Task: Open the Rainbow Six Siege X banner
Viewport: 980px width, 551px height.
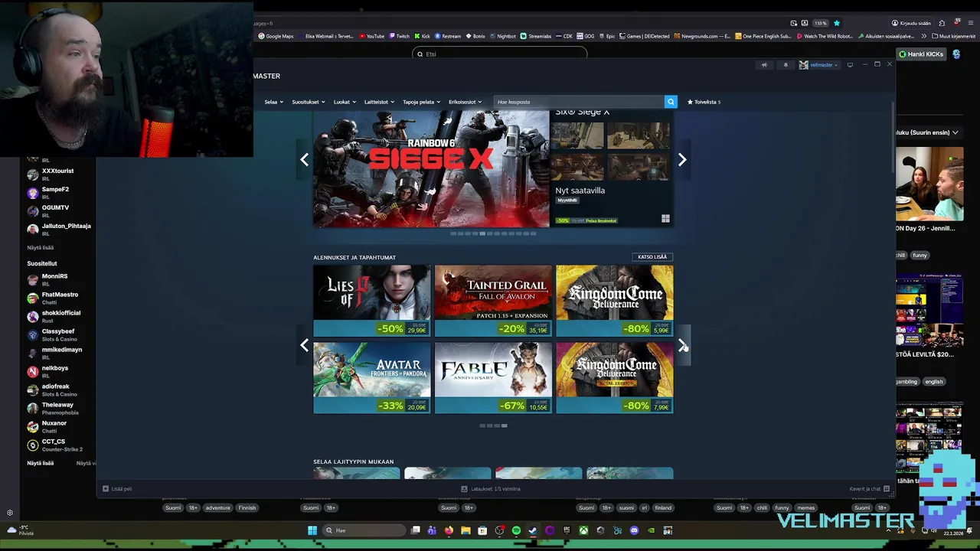Action: [x=431, y=169]
